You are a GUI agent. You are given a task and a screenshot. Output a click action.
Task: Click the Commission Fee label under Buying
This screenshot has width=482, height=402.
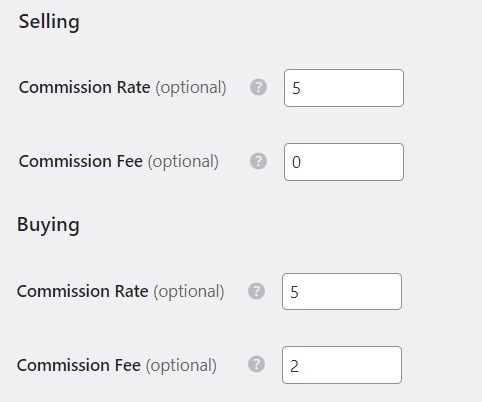tap(79, 365)
